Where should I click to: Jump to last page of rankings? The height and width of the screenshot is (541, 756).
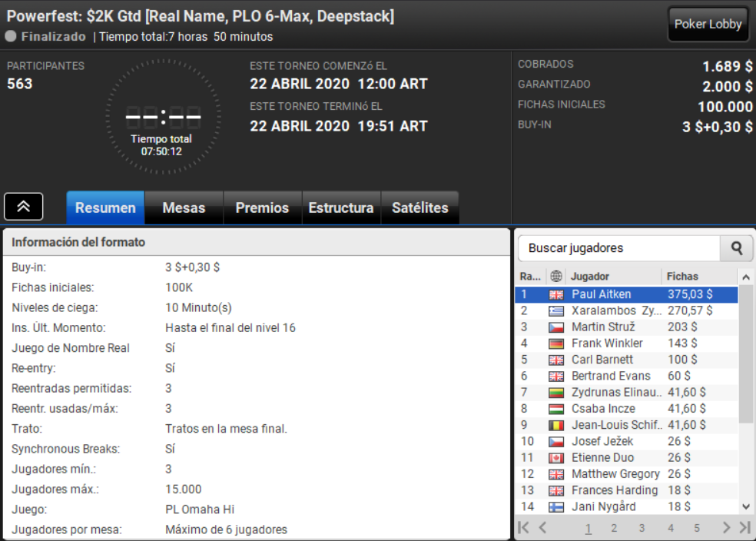745,527
